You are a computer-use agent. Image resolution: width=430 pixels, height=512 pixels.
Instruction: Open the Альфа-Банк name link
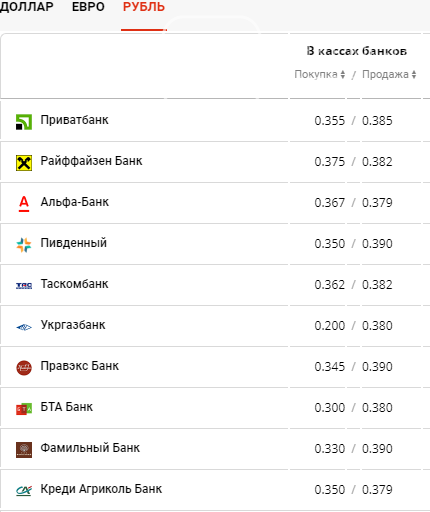pyautogui.click(x=75, y=202)
